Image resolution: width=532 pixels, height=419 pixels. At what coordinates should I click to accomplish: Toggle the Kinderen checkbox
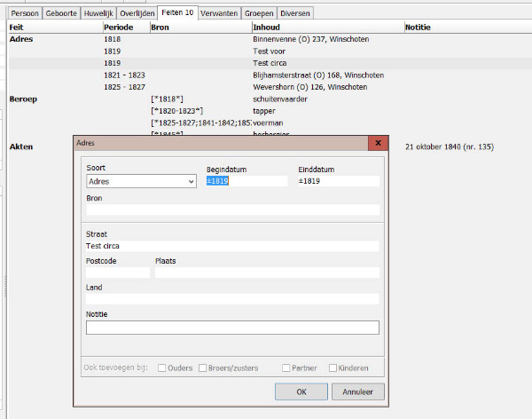pyautogui.click(x=333, y=368)
